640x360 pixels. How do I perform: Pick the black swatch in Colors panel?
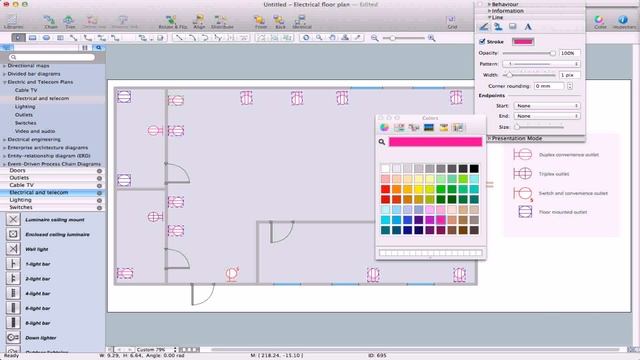pyautogui.click(x=474, y=169)
